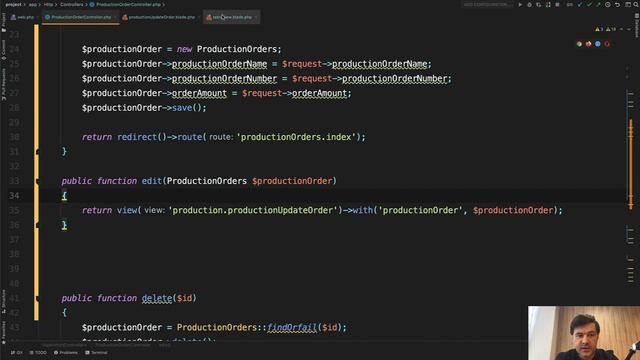
Task: Click 'Controllers' in the breadcrumb path
Action: pyautogui.click(x=71, y=4)
